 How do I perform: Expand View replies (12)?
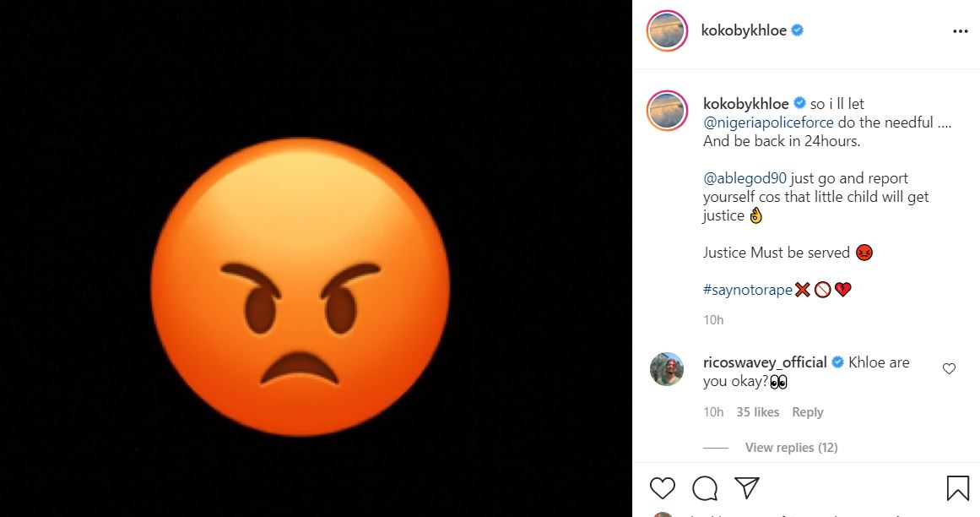pyautogui.click(x=791, y=448)
